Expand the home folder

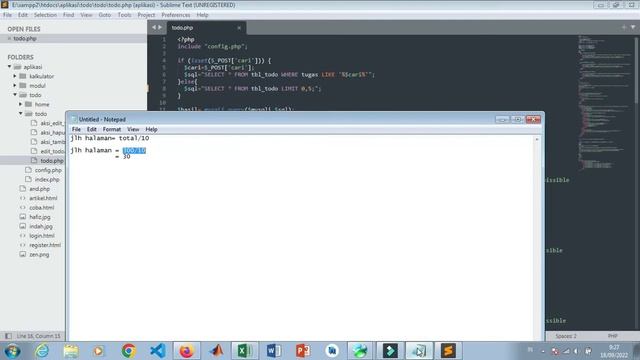click(x=20, y=104)
